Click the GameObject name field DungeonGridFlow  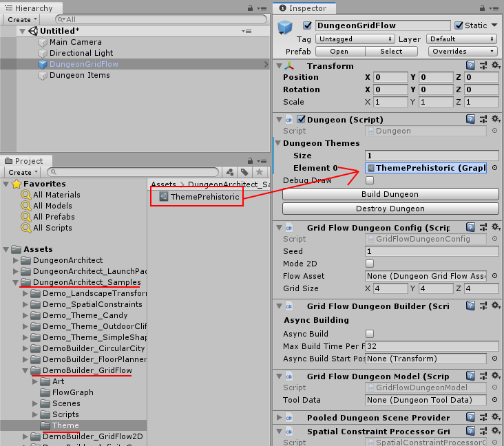click(383, 25)
